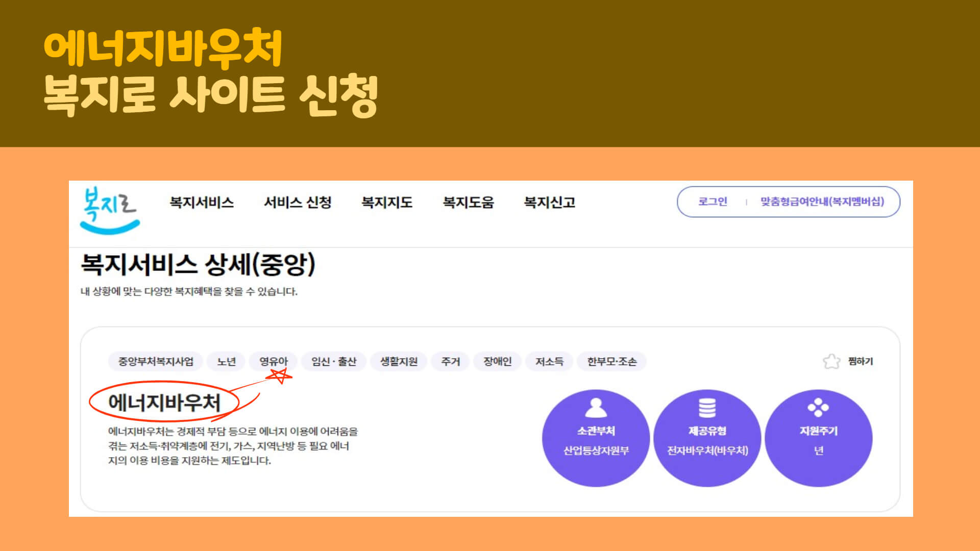Open the 복지서비스 menu
Image resolution: width=980 pixels, height=551 pixels.
coord(202,203)
